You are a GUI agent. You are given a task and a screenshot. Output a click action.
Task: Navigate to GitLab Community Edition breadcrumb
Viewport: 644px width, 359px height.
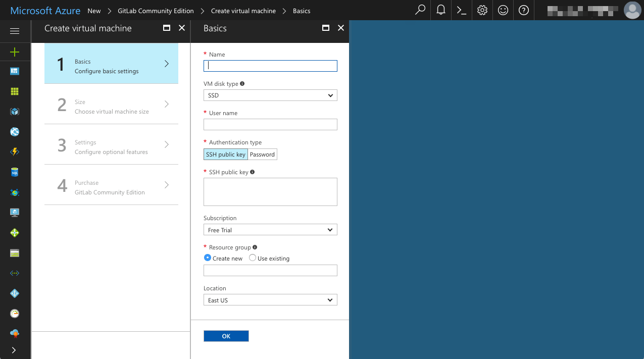pos(155,10)
